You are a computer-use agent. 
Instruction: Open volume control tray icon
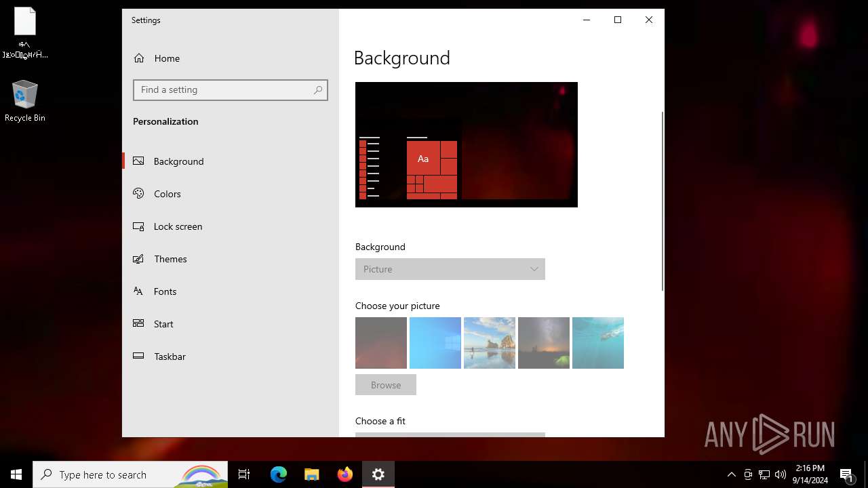coord(781,474)
